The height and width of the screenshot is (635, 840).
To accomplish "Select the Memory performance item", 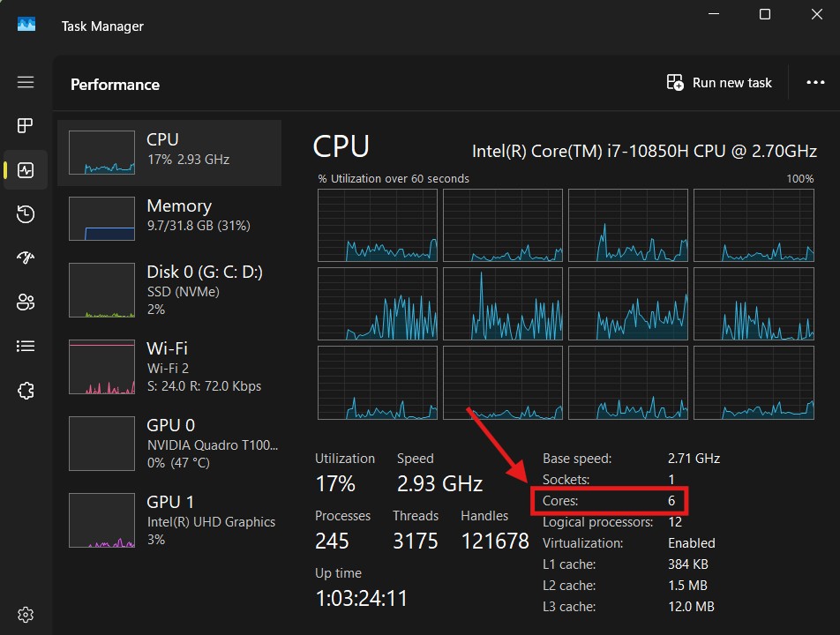I will (x=169, y=218).
